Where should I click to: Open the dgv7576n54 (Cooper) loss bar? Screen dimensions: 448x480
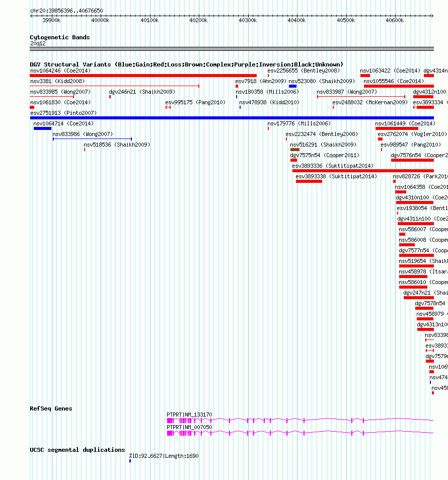click(x=412, y=160)
